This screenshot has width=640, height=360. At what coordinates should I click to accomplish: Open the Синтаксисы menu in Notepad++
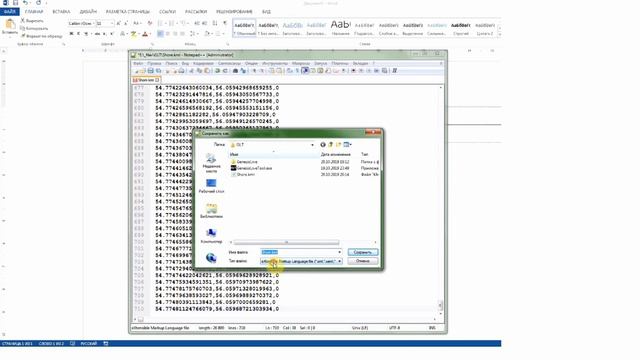click(229, 64)
